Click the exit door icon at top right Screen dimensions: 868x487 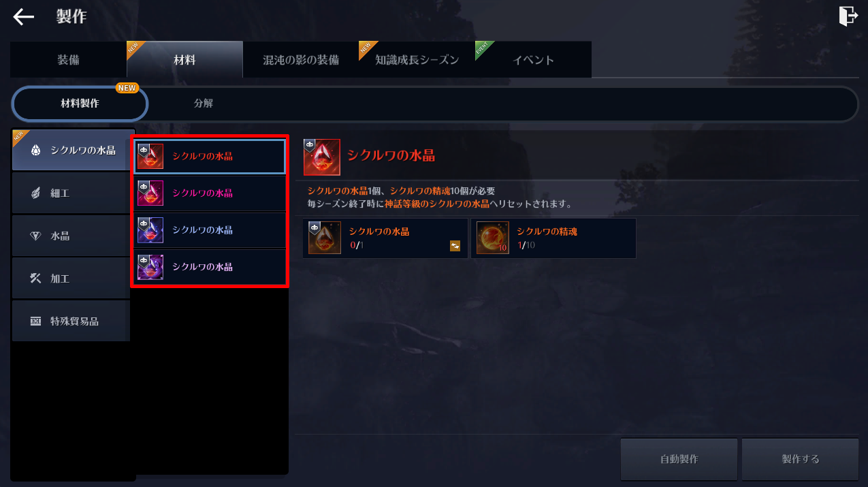[847, 16]
